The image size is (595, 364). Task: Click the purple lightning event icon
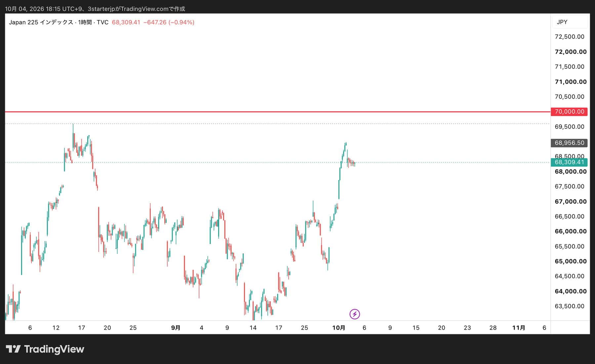pos(355,314)
